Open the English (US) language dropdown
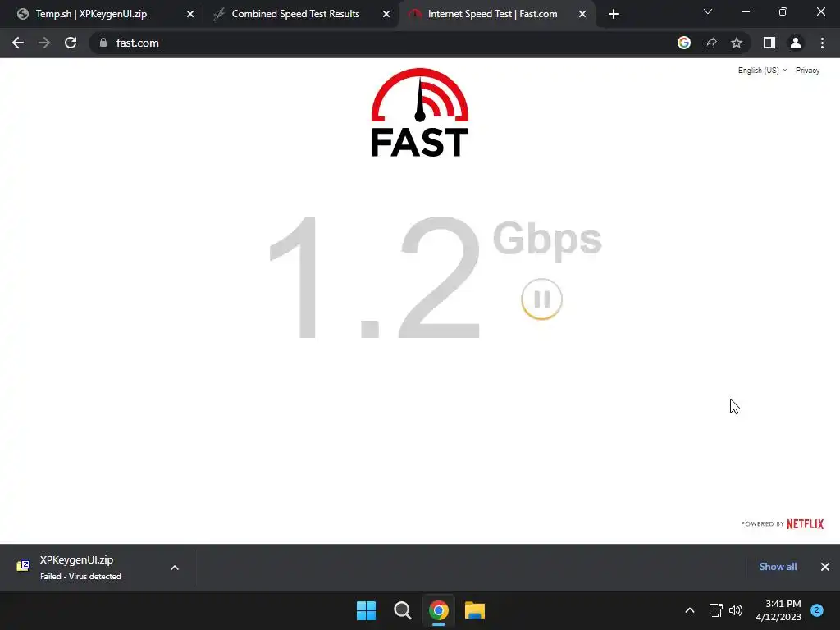Screen dimensions: 840x630 point(762,71)
